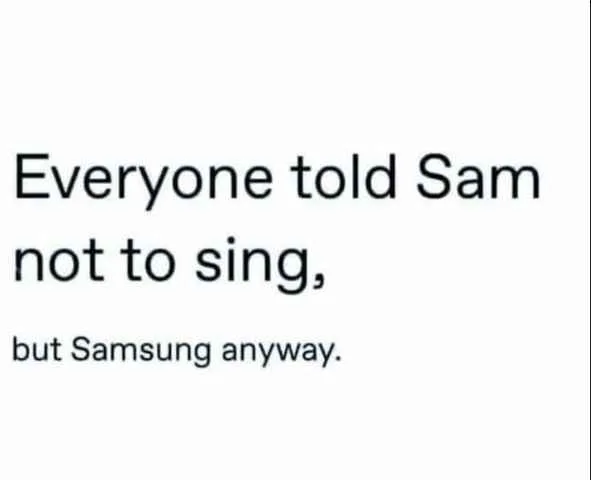Image resolution: width=591 pixels, height=480 pixels.
Task: Click the word "sing" in the headline
Action: click(x=250, y=264)
